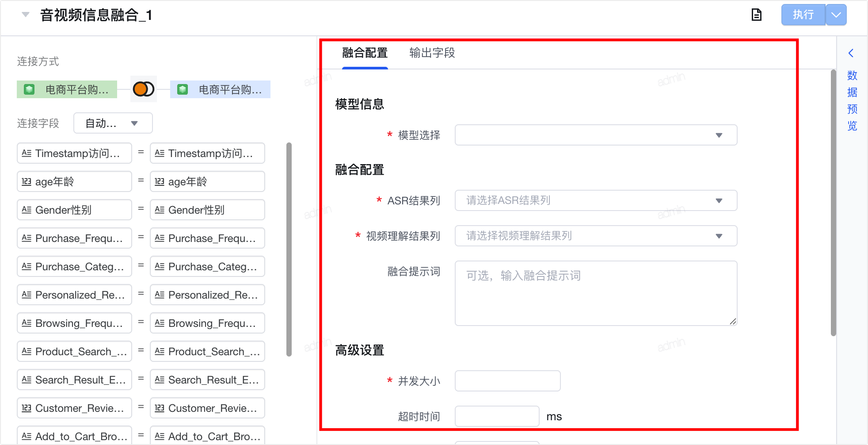Select left Customer_Revie… field
The height and width of the screenshot is (445, 868).
tap(74, 408)
